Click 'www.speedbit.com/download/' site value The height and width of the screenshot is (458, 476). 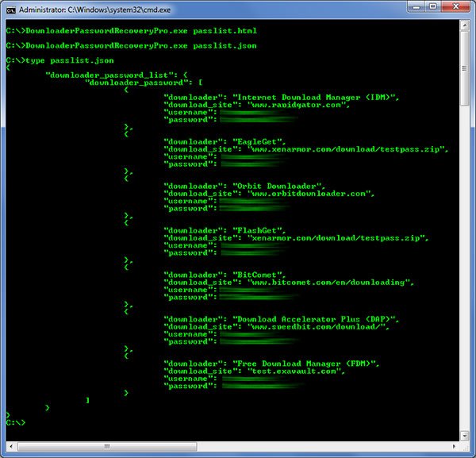point(318,327)
